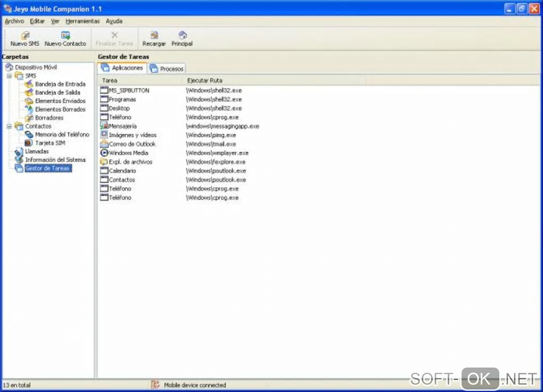The height and width of the screenshot is (392, 543).
Task: Click the Elementos Enviados icon
Action: [29, 101]
